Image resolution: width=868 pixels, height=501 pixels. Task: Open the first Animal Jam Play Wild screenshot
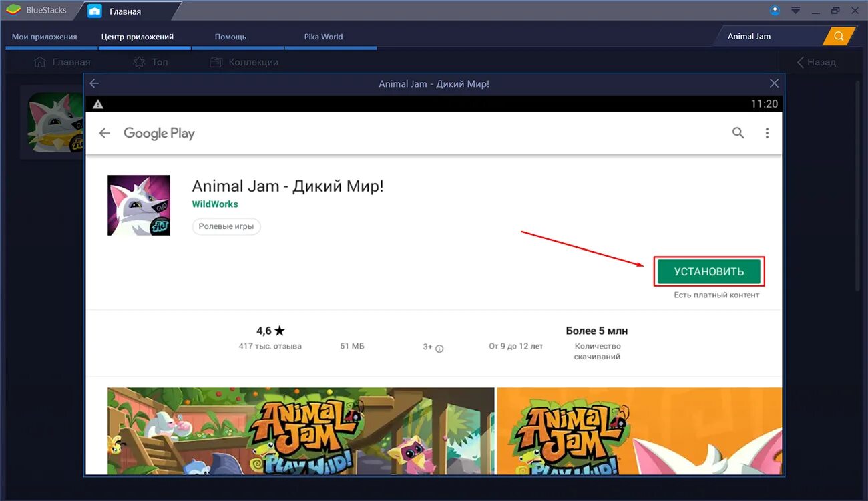pos(300,431)
